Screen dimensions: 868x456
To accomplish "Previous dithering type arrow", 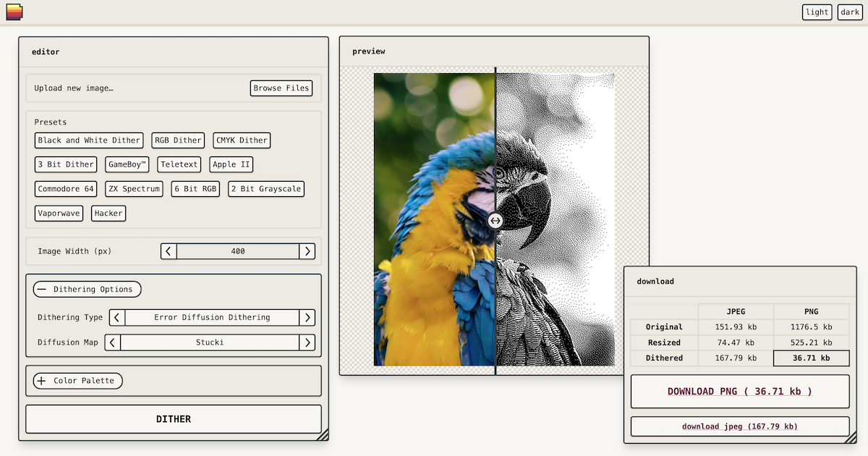I will pos(117,317).
